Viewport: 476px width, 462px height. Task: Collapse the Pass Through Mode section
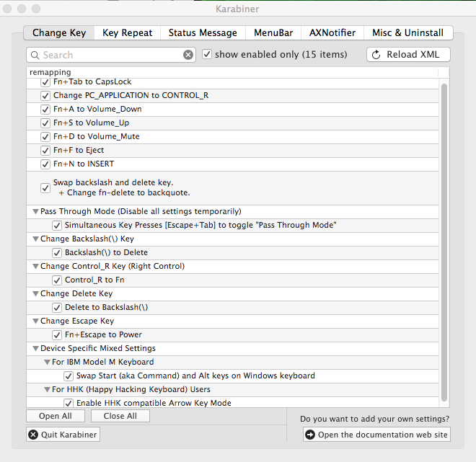click(x=35, y=212)
